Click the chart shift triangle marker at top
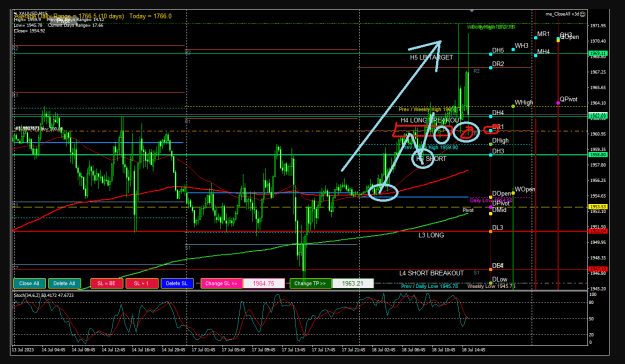Image resolution: width=625 pixels, height=364 pixels. pos(472,10)
